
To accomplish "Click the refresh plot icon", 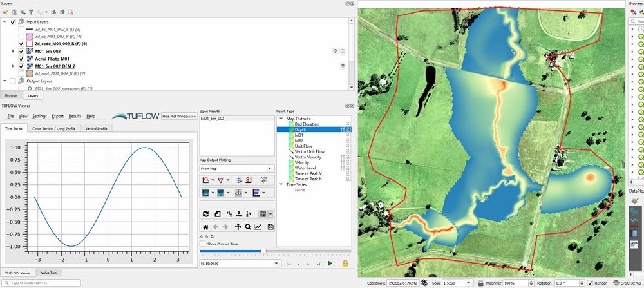I will (205, 214).
